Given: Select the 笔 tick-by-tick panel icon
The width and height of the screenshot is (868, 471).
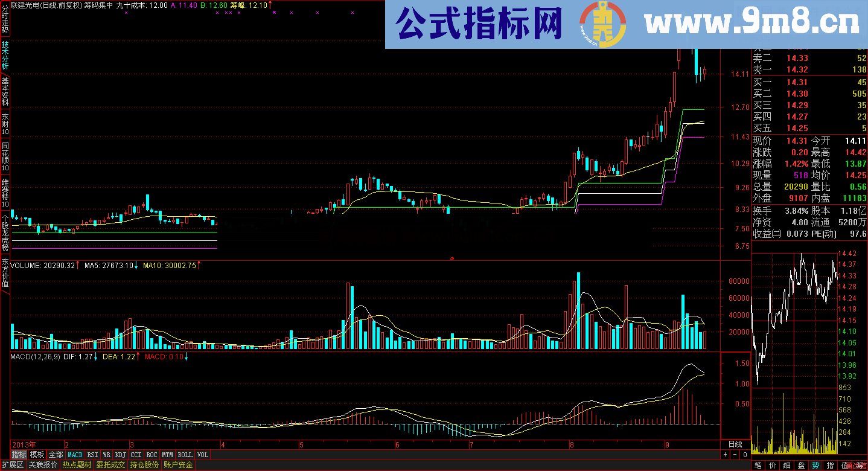Looking at the screenshot, I should 758,465.
